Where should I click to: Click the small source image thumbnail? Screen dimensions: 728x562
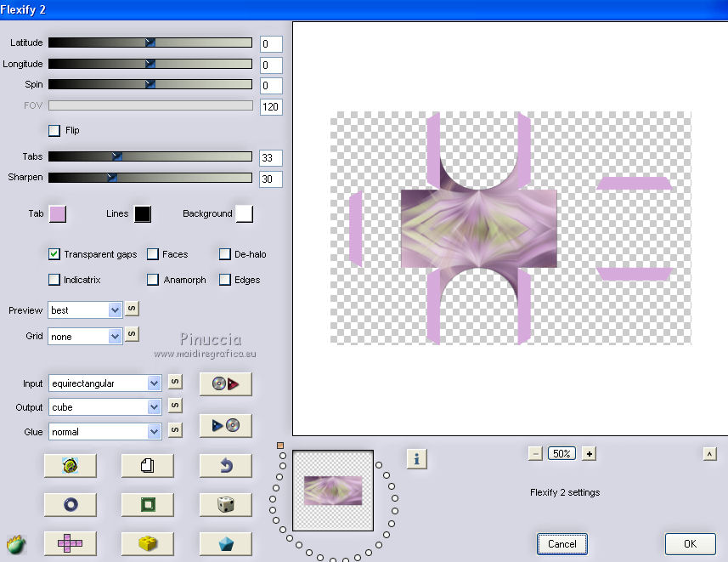333,491
